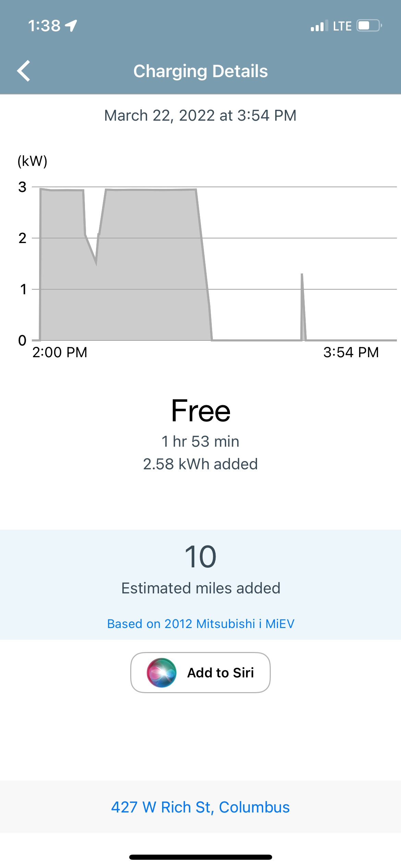Tap the 10 estimated miles number
The width and height of the screenshot is (401, 868).
tap(200, 557)
